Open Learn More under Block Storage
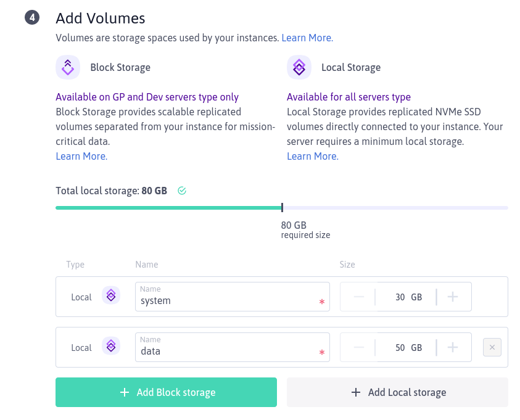The width and height of the screenshot is (520, 420). (x=81, y=156)
